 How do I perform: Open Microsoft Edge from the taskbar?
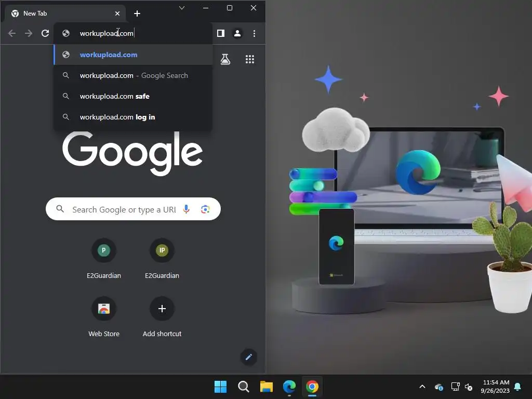(289, 387)
